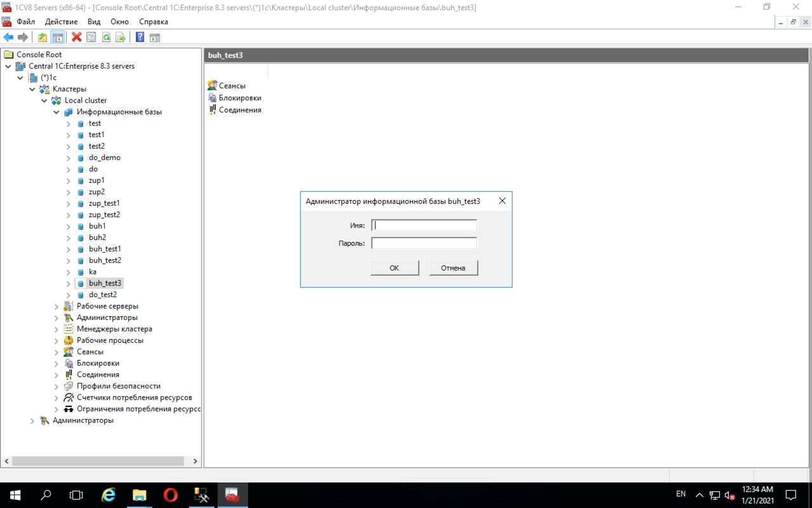Select the buh1 database
This screenshot has width=812, height=508.
click(x=97, y=226)
